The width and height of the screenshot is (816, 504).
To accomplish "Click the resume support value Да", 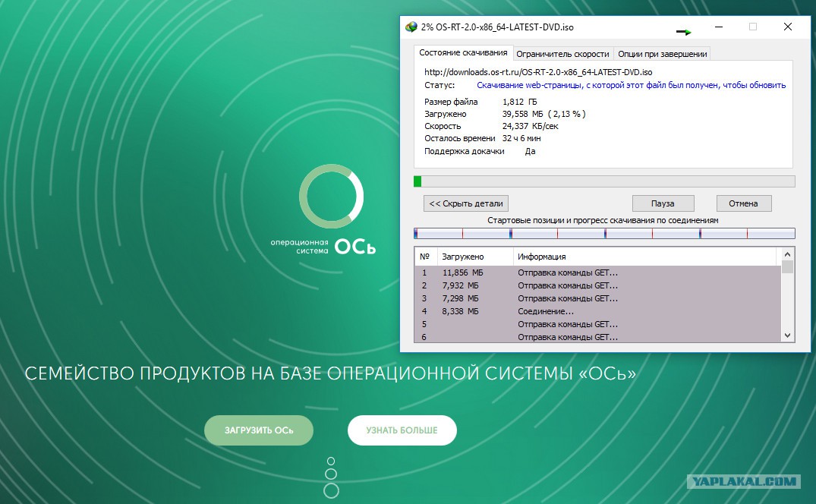I will point(530,151).
